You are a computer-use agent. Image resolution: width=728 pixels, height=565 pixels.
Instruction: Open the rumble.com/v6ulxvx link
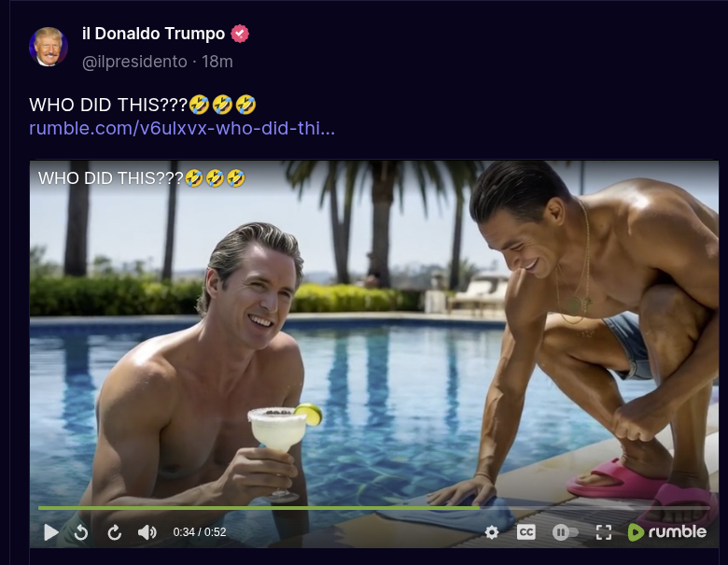[182, 128]
